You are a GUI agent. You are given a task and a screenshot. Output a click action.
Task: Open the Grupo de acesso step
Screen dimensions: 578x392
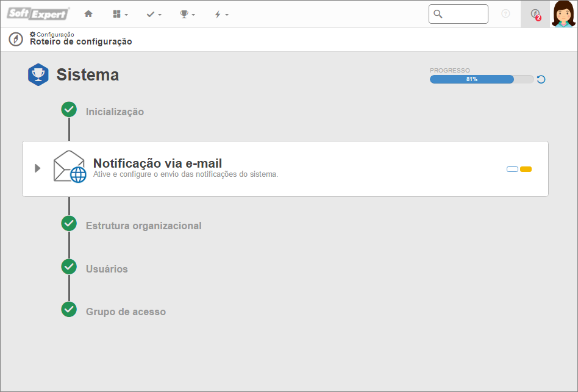(x=126, y=312)
